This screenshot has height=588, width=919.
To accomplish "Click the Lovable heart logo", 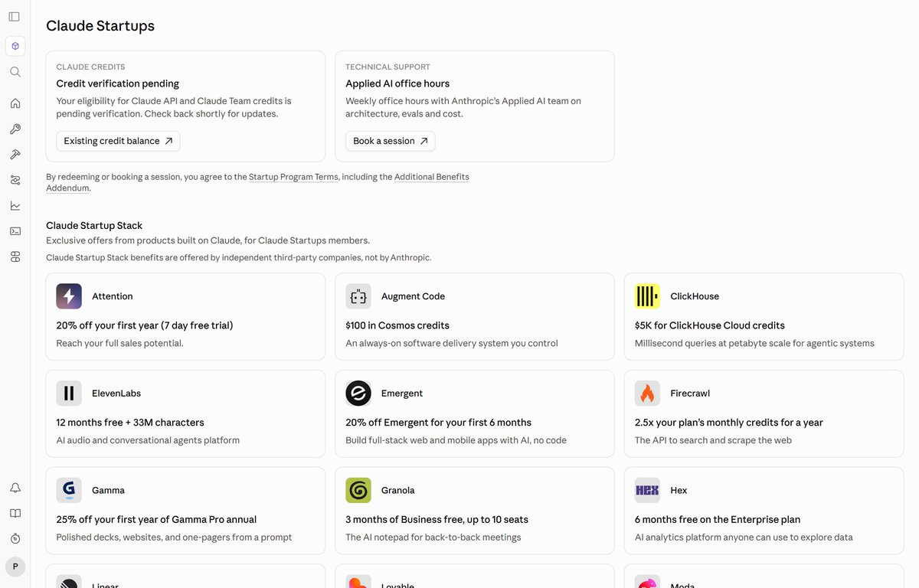I will point(358,582).
